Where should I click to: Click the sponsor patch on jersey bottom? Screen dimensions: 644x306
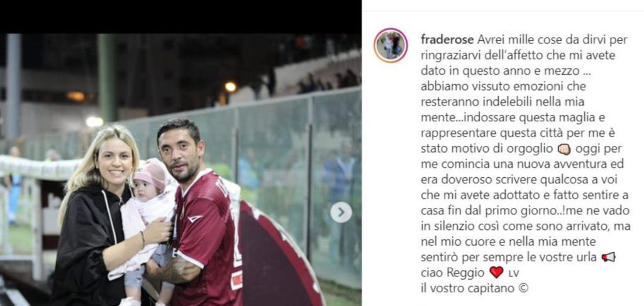point(236,280)
